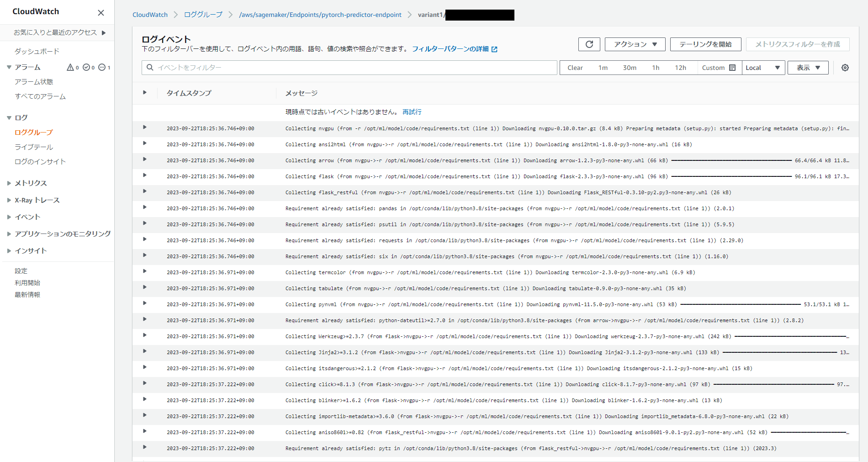Select ロググループ in the sidebar
The width and height of the screenshot is (868, 462).
33,132
